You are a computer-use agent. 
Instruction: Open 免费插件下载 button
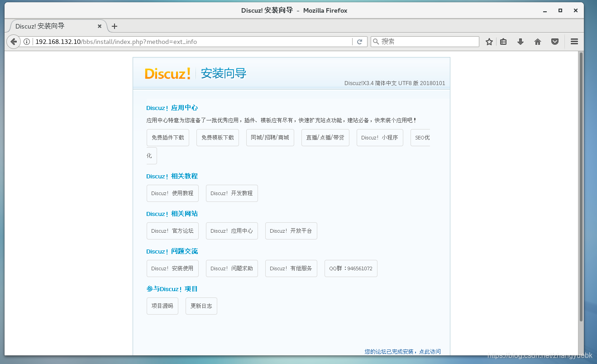point(168,138)
